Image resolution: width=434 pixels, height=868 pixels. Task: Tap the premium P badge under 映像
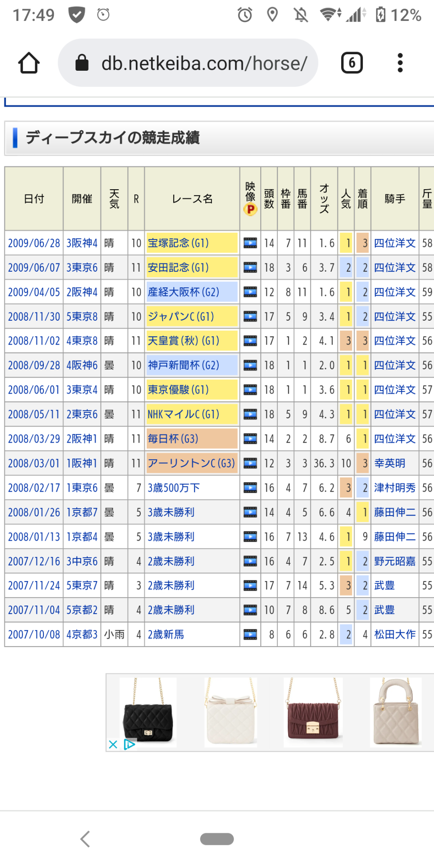coord(250,210)
